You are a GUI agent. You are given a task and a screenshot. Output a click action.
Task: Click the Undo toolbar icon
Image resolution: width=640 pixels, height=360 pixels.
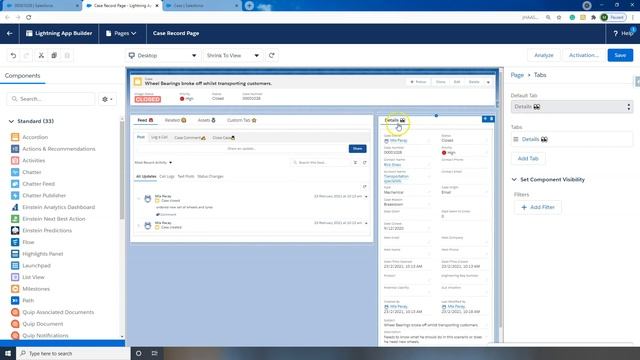click(x=13, y=56)
